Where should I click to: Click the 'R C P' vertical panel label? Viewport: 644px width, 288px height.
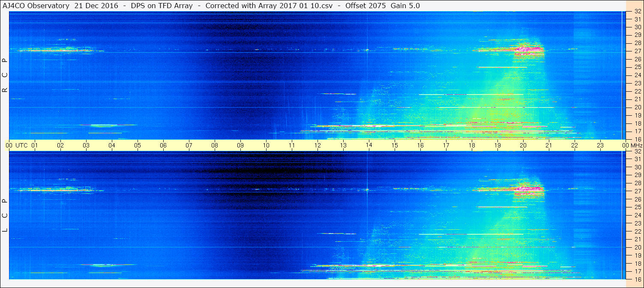[x=5, y=75]
